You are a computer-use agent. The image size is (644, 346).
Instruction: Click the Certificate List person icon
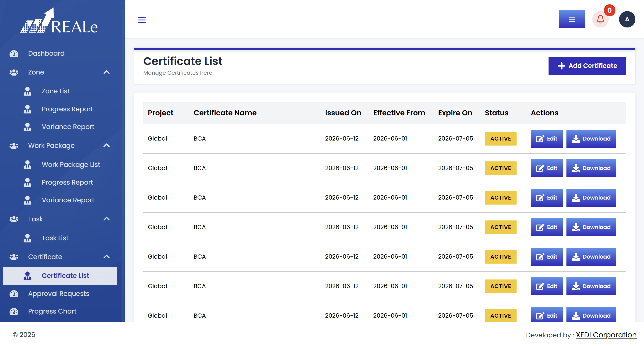tap(27, 276)
